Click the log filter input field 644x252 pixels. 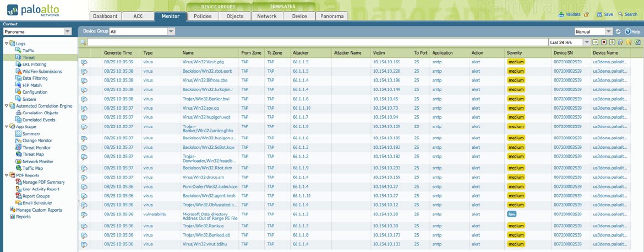point(317,42)
